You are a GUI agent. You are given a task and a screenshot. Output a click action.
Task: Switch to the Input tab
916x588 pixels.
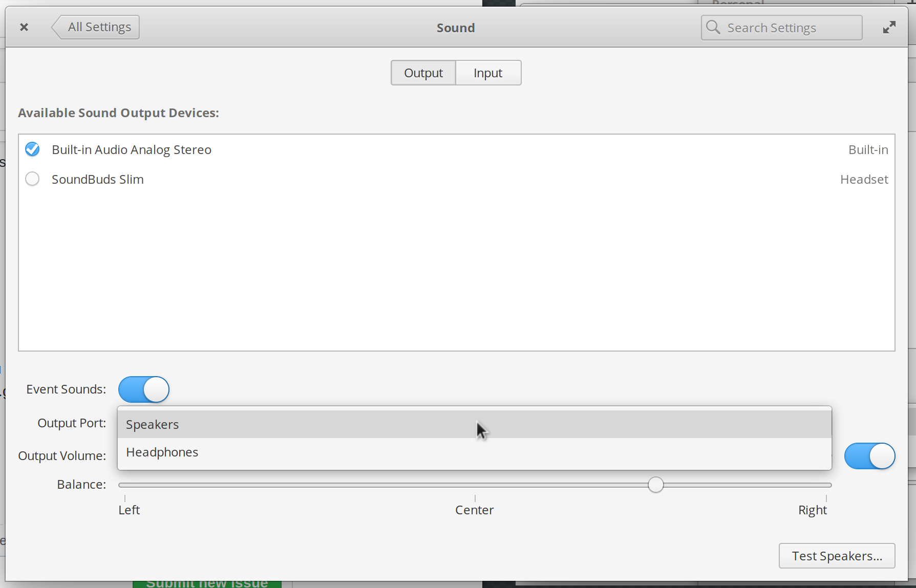click(x=487, y=73)
